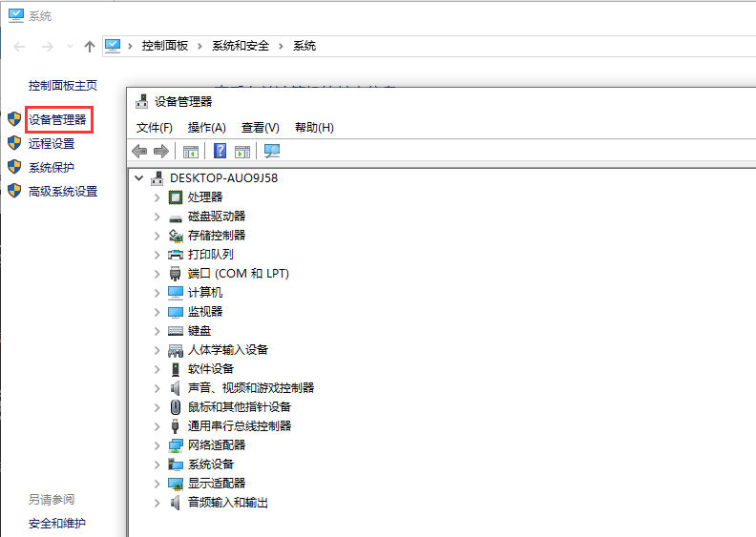756x537 pixels.
Task: Click the shield icon beside 高级系统设置
Action: click(14, 191)
